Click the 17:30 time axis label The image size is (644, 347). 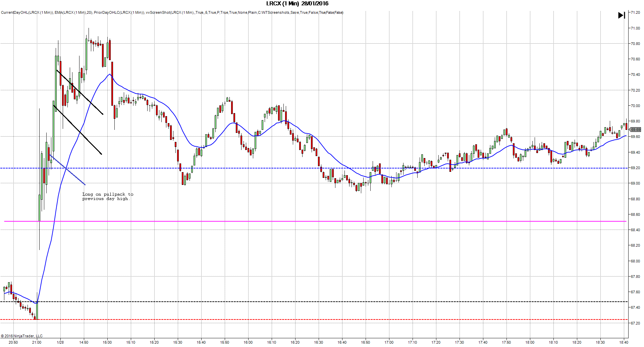click(460, 342)
